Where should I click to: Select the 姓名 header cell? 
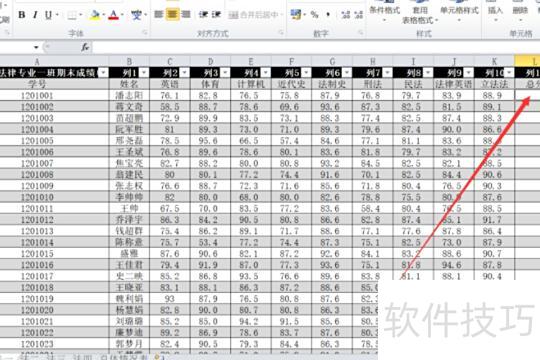point(129,84)
